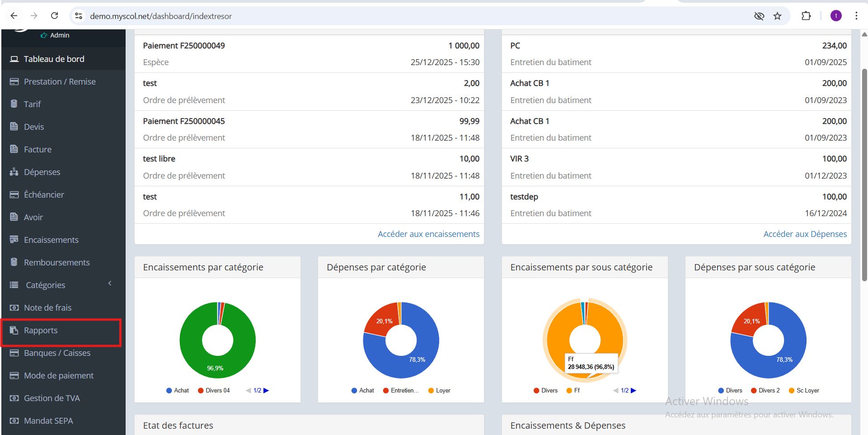
Task: Open Banques / Caisses in the sidebar
Action: [x=57, y=353]
